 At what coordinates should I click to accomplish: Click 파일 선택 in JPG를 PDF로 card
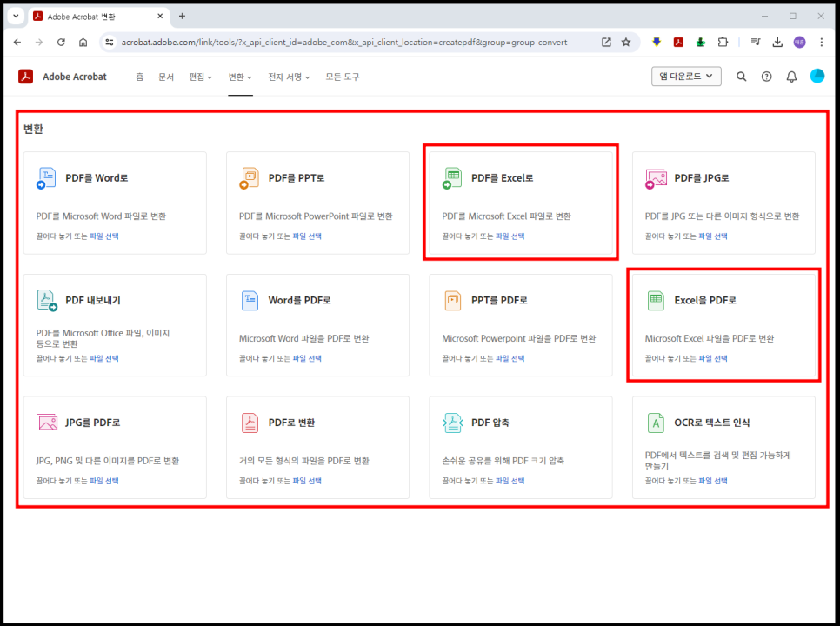click(x=104, y=480)
